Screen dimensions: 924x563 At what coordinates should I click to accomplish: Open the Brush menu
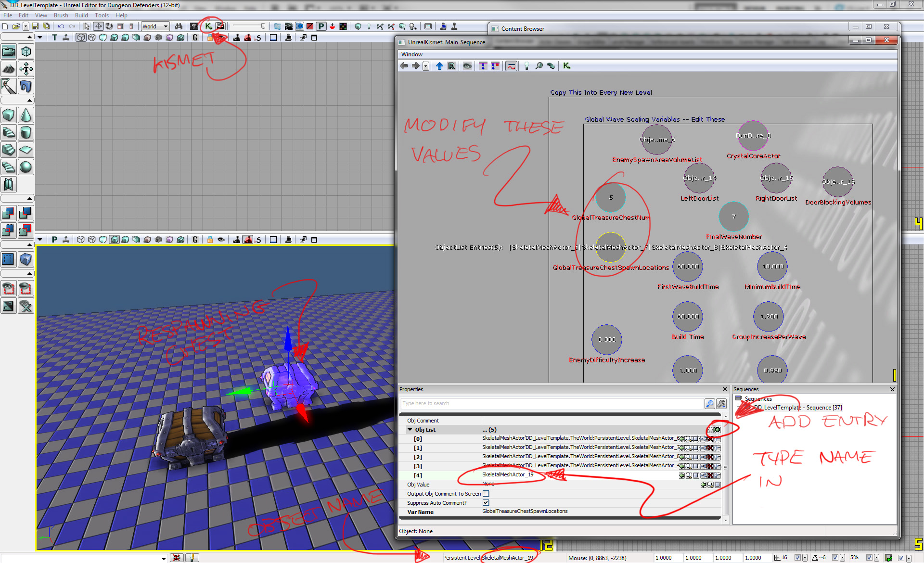coord(61,15)
